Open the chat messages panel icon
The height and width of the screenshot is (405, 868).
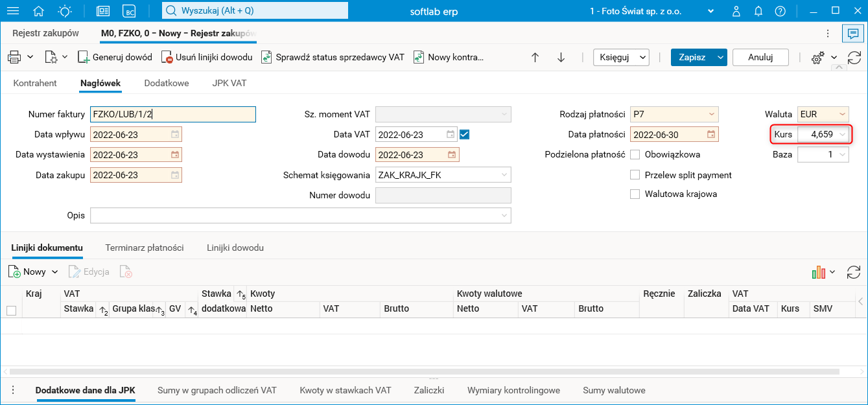[850, 34]
